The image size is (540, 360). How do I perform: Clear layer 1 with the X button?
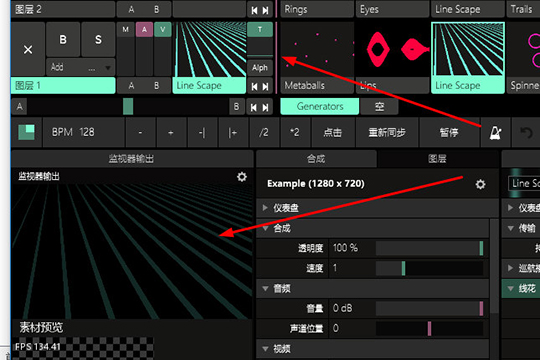pyautogui.click(x=28, y=49)
